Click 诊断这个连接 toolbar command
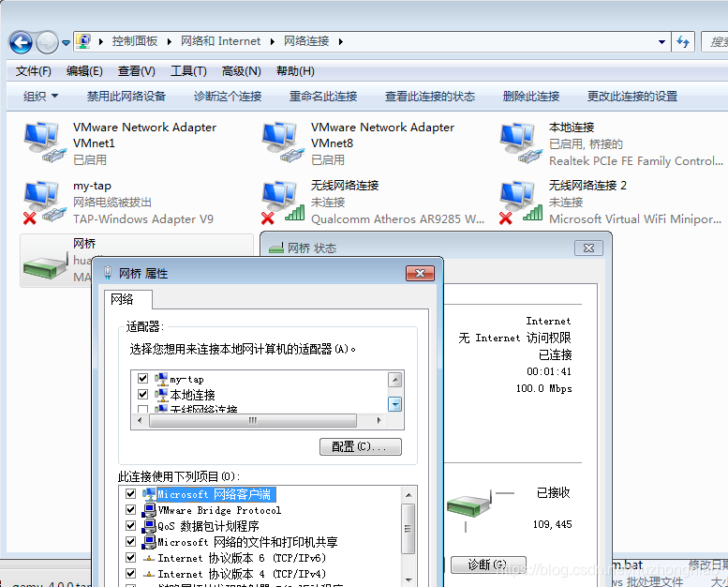The height and width of the screenshot is (587, 728). [x=228, y=97]
